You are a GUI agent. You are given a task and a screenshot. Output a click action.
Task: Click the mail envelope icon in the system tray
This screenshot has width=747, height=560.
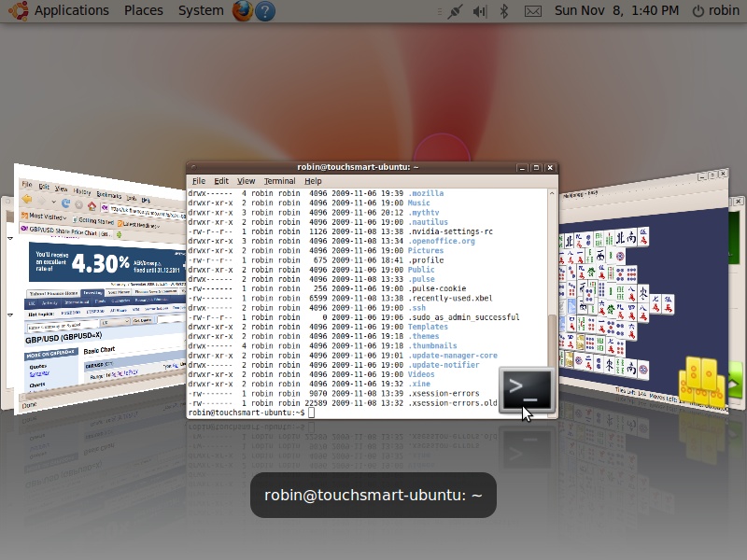(534, 11)
